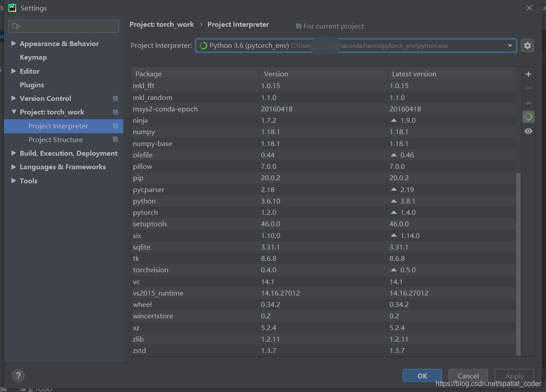Viewport: 546px width, 392px height.
Task: Select the pytorch package row
Action: click(x=324, y=213)
